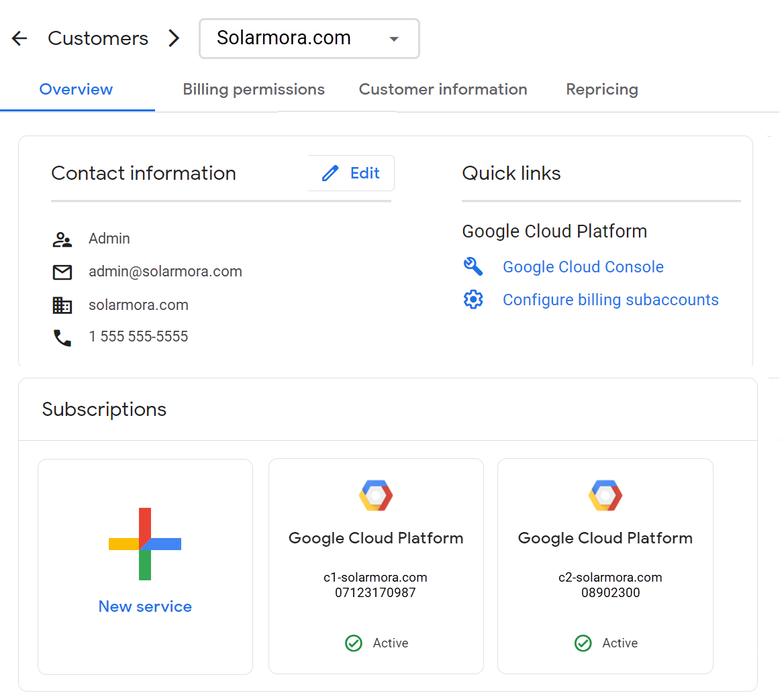The width and height of the screenshot is (784, 693).
Task: Switch to the Repricing tab
Action: (x=602, y=89)
